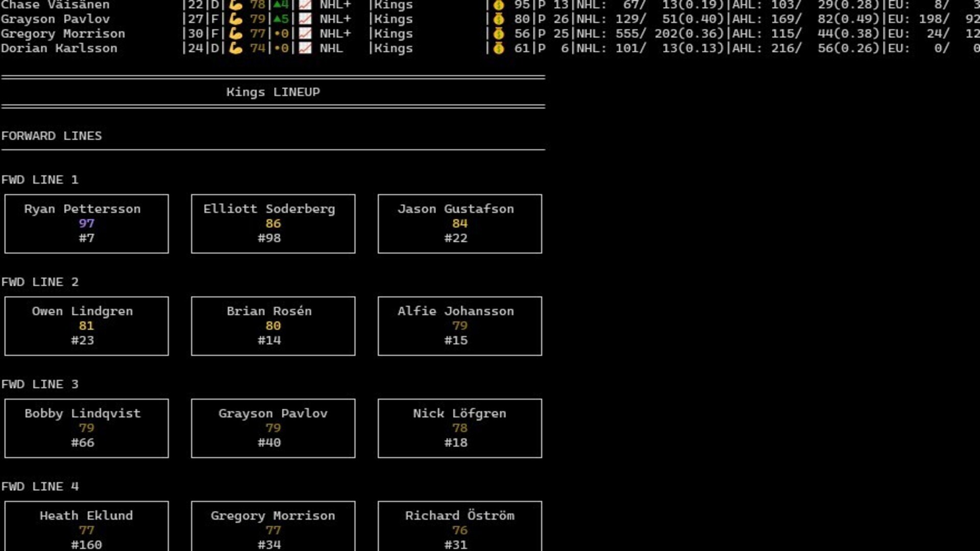This screenshot has height=551, width=980.
Task: Select the Gregory Morrison card on line 4
Action: [x=273, y=526]
